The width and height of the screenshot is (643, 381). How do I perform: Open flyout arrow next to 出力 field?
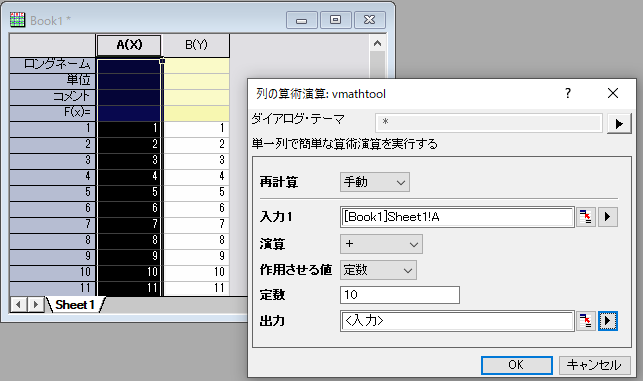[607, 321]
